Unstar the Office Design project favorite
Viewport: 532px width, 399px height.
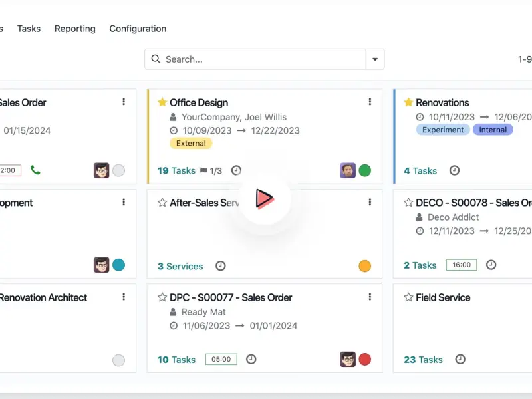tap(162, 102)
